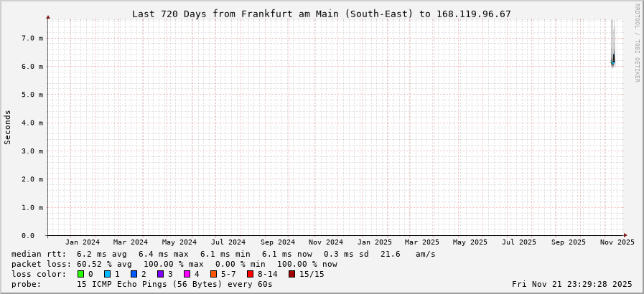
Task: Click the 'Jan 2025' x-axis label
Action: point(374,242)
